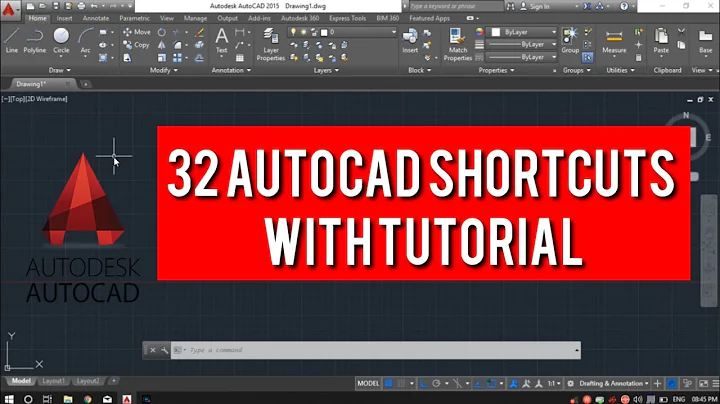Select the Array tool icon
Image resolution: width=720 pixels, height=404 pixels.
pos(177,58)
